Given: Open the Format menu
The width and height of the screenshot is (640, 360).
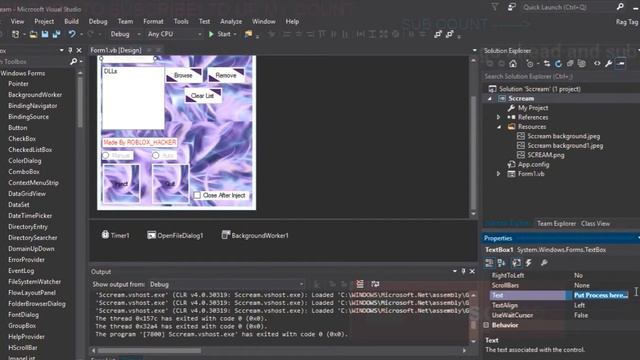Looking at the screenshot, I should click(x=153, y=21).
